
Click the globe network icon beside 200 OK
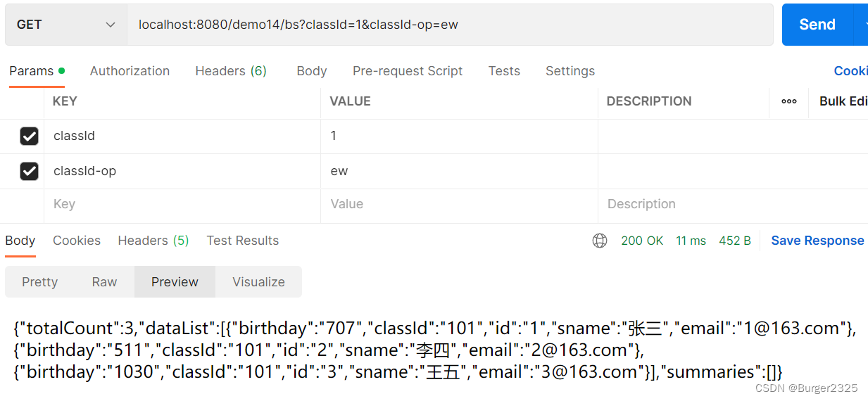click(600, 241)
